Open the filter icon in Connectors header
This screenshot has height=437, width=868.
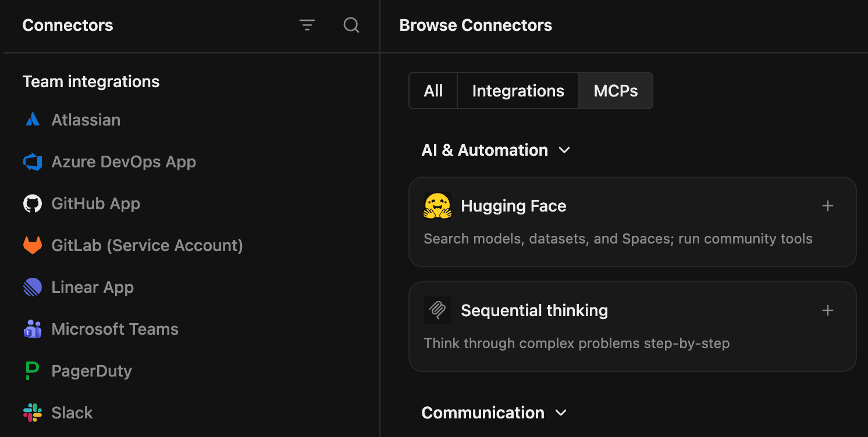tap(307, 25)
